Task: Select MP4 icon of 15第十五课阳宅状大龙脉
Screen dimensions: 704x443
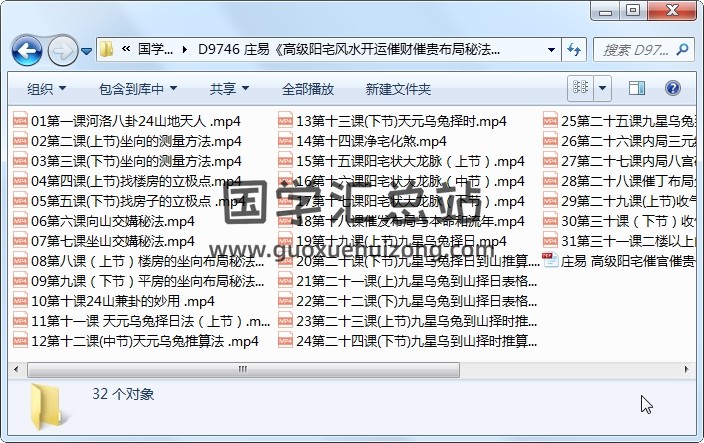Action: 285,161
